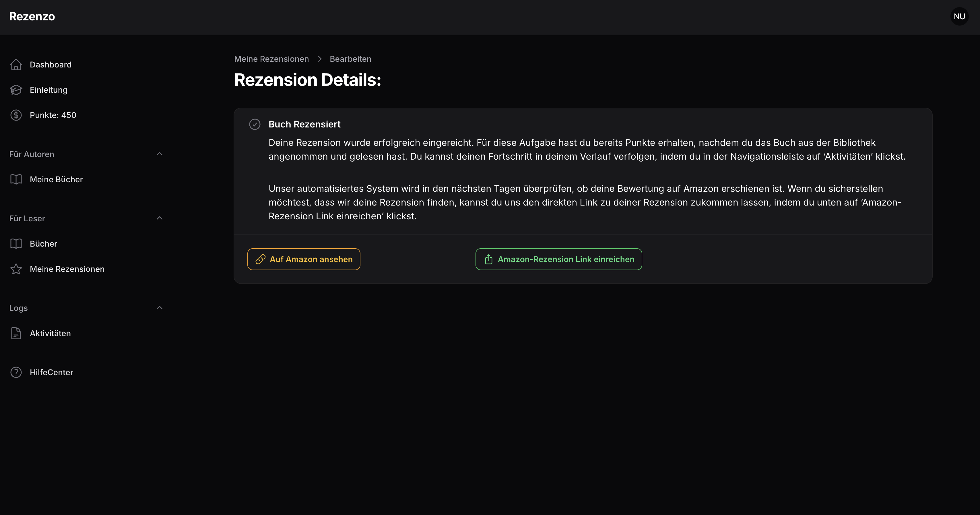Collapse the Für Leser section
The height and width of the screenshot is (515, 980).
pyautogui.click(x=159, y=218)
